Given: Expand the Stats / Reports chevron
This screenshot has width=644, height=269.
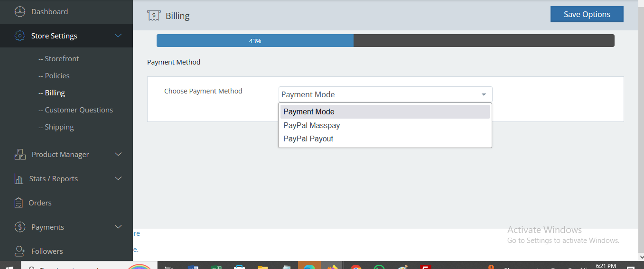Looking at the screenshot, I should [x=118, y=178].
